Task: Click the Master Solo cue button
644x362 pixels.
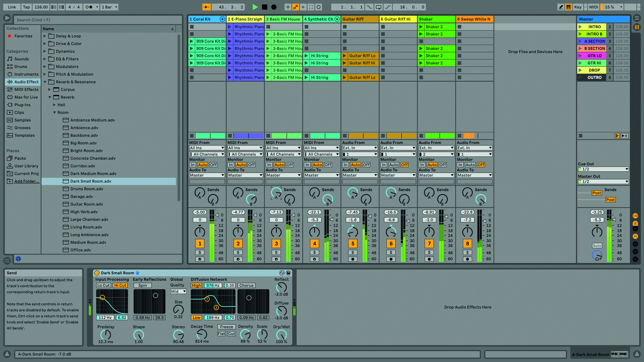Action: [x=597, y=246]
